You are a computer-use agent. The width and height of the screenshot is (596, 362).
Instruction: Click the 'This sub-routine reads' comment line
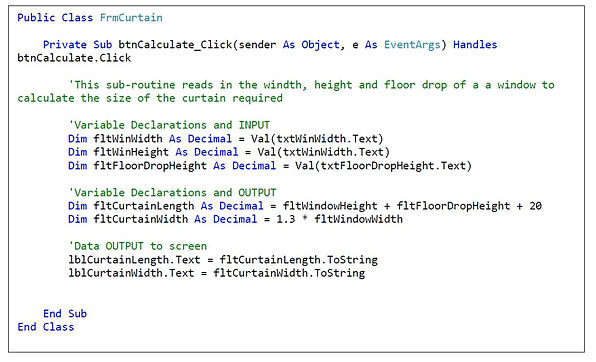coord(311,85)
